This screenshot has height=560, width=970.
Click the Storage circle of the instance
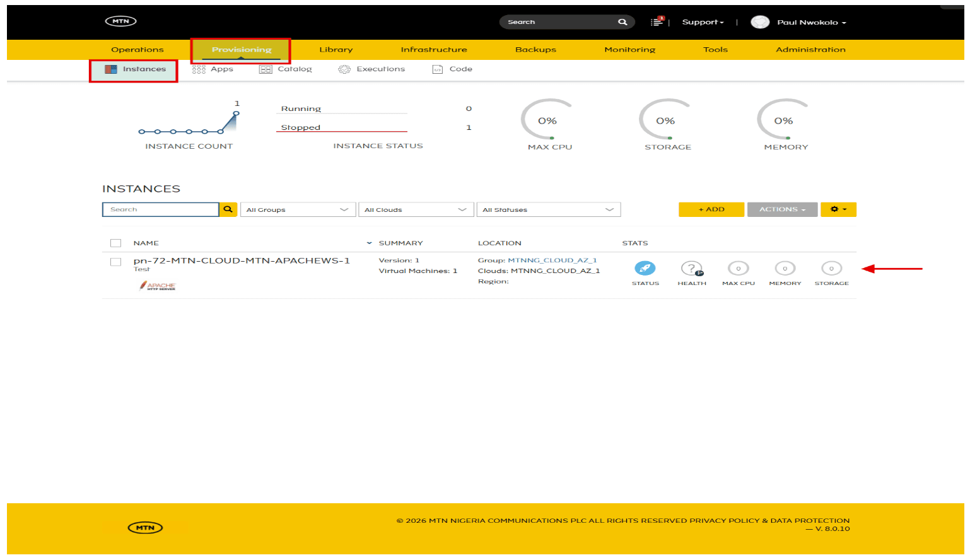(x=832, y=269)
